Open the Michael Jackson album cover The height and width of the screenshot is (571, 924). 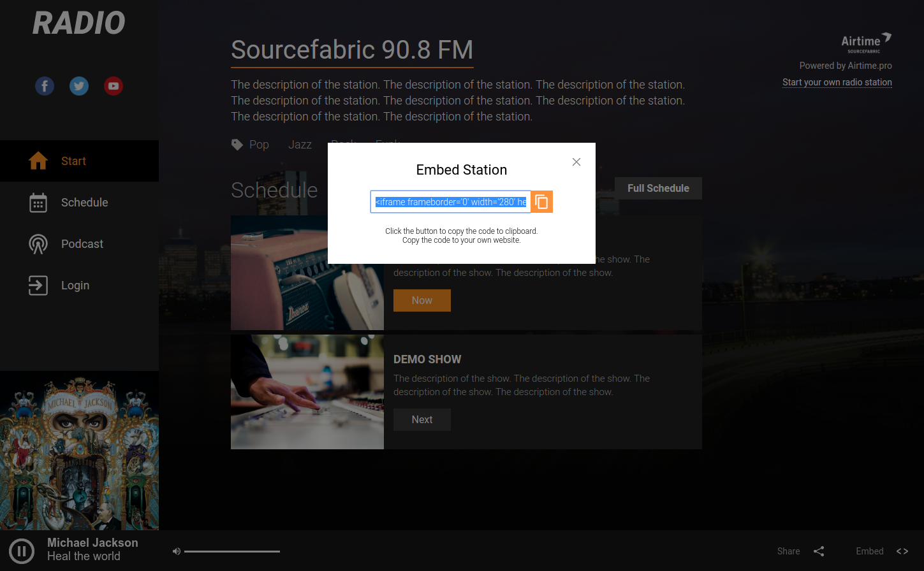pos(79,451)
